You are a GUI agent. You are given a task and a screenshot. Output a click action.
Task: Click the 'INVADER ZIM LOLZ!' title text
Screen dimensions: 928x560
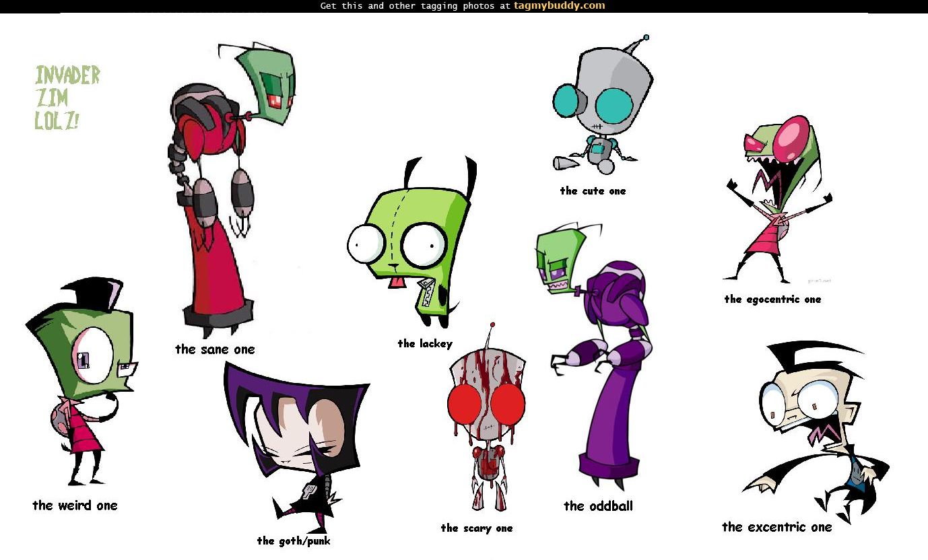pos(67,98)
